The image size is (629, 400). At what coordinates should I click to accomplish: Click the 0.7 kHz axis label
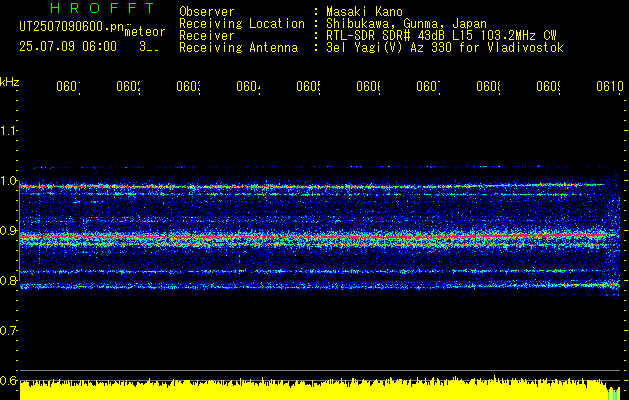point(8,331)
